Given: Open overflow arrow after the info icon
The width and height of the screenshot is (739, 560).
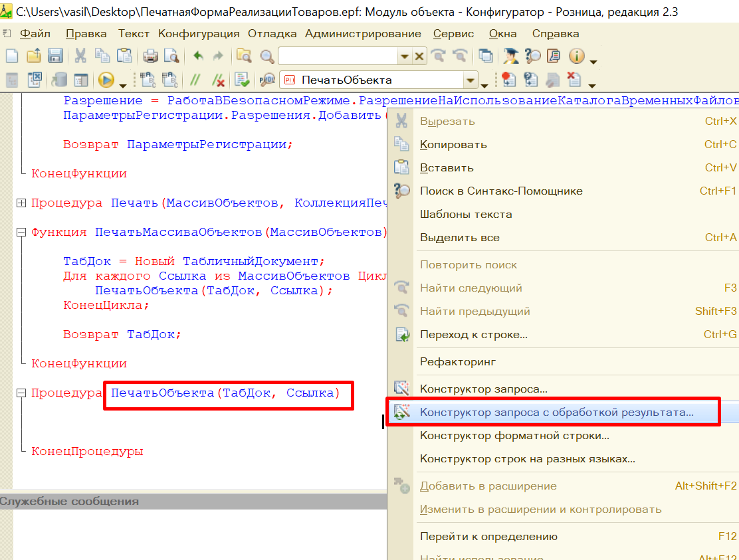Looking at the screenshot, I should 594,61.
